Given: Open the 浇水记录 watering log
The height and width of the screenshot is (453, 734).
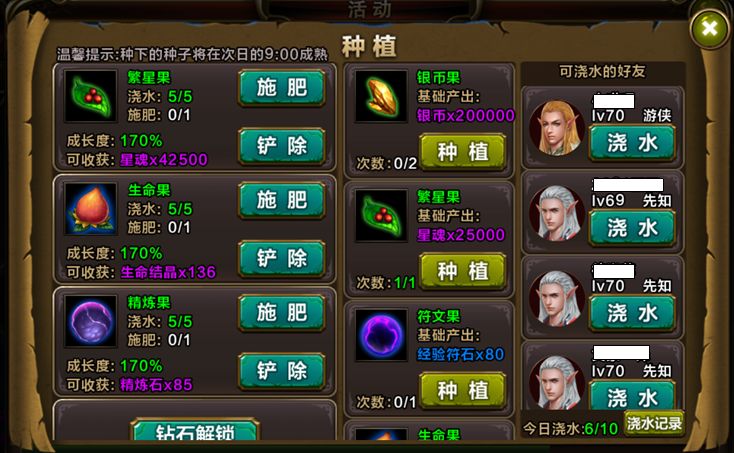Looking at the screenshot, I should click(654, 424).
